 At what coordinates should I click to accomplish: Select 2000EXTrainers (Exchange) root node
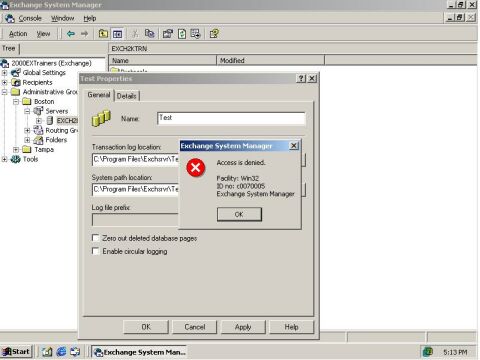(x=51, y=63)
